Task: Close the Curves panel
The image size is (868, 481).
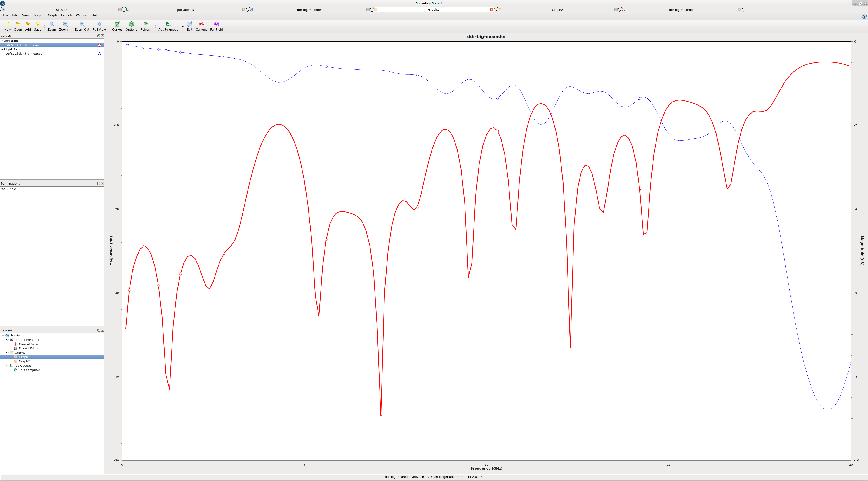Action: click(102, 36)
